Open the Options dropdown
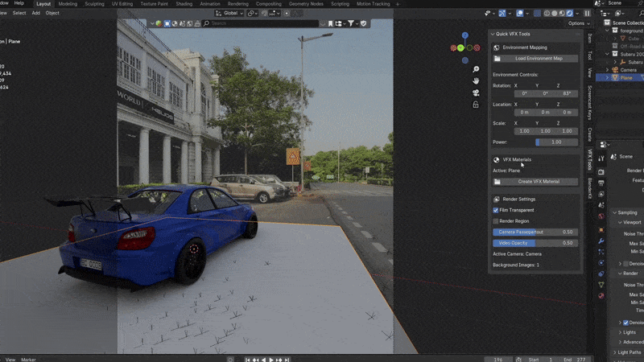 tap(579, 23)
